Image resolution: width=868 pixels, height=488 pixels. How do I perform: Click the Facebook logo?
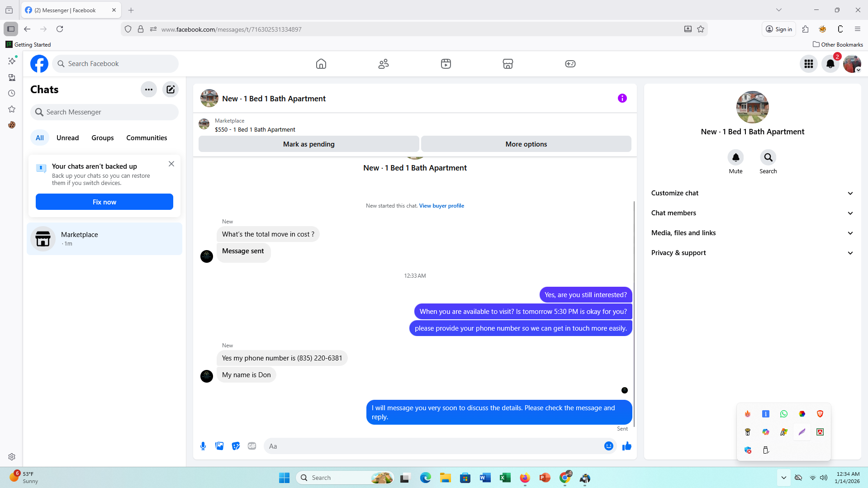click(39, 64)
